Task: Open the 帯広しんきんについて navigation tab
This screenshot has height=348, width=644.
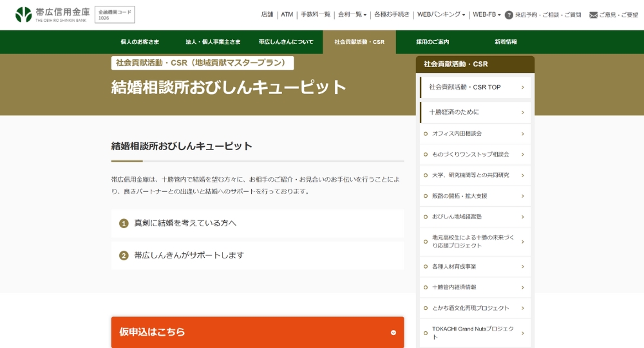Action: [x=286, y=42]
